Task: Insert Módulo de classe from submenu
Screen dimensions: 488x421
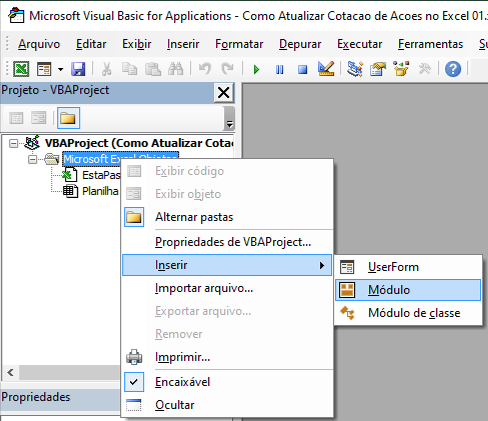Action: coord(408,313)
